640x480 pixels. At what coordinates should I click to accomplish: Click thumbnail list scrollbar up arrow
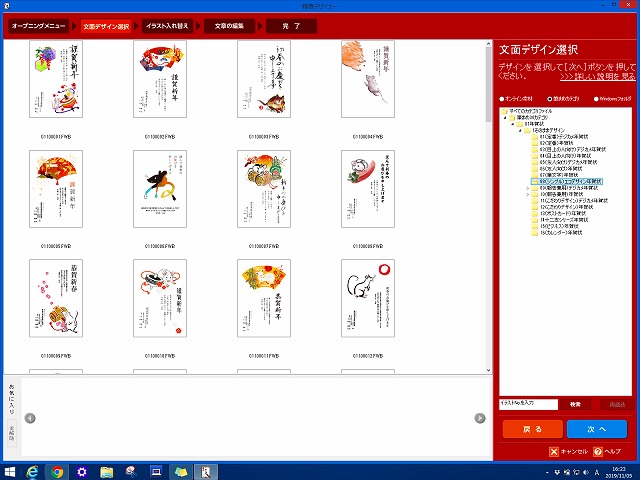tap(489, 44)
